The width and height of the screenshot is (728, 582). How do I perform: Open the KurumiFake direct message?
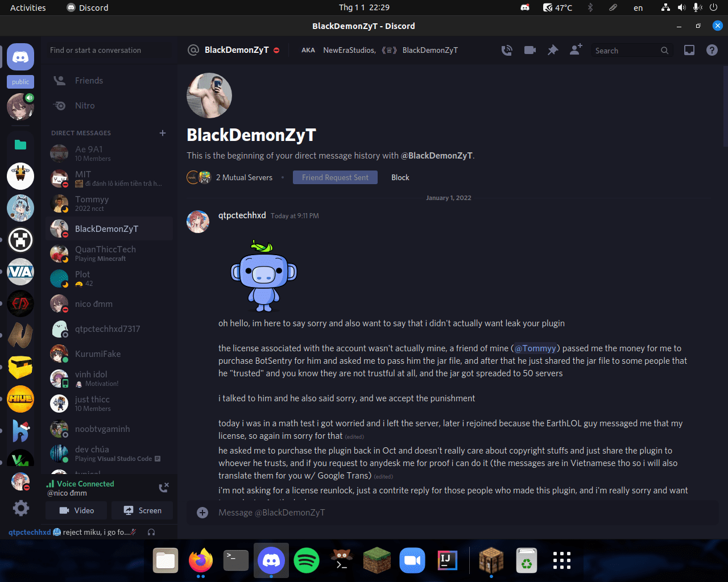coord(109,354)
